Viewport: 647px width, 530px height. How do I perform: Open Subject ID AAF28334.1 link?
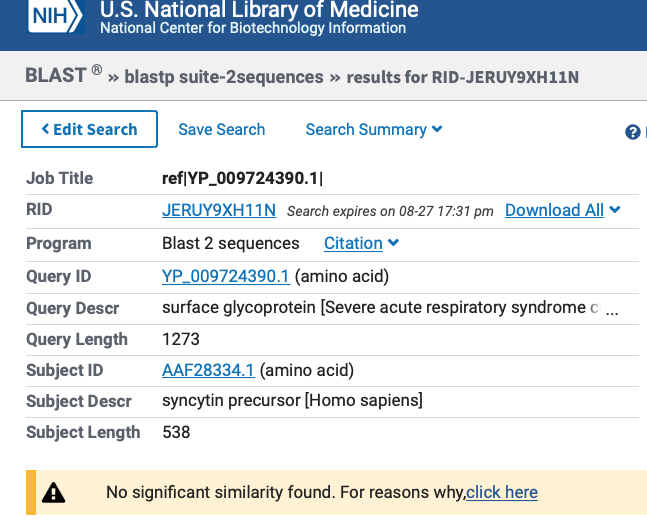pyautogui.click(x=208, y=370)
